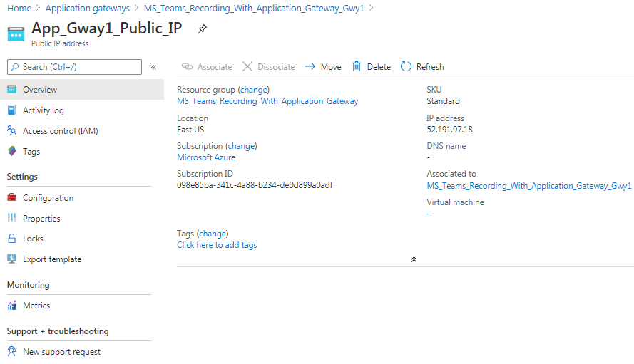The image size is (634, 364).
Task: Select the IP address 52.191.97.18
Action: click(x=449, y=129)
